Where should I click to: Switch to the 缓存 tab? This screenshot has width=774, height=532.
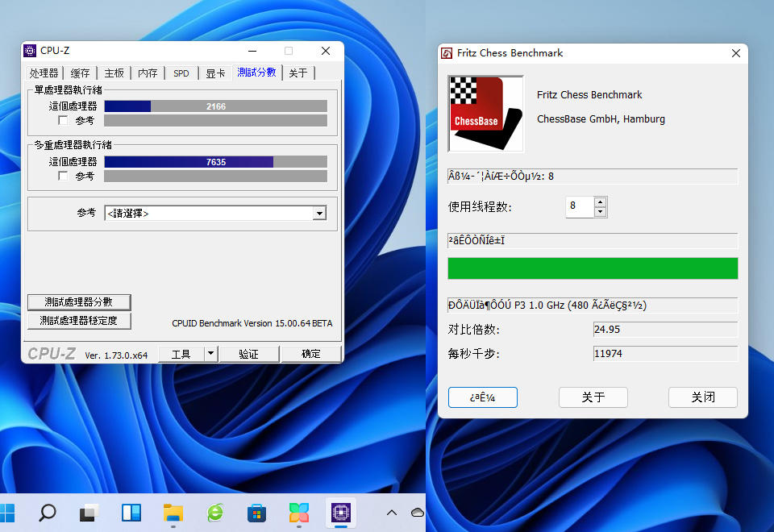click(80, 73)
